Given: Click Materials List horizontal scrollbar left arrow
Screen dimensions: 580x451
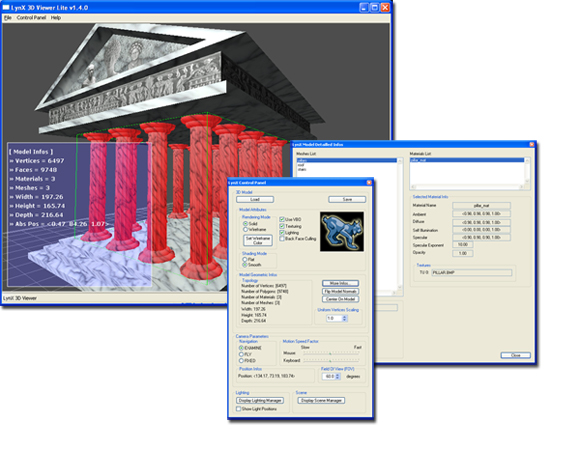Looking at the screenshot, I should click(413, 187).
